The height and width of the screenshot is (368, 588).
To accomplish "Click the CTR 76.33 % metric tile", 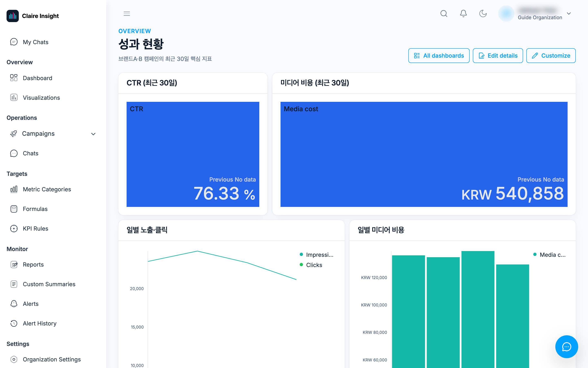I will [x=193, y=154].
